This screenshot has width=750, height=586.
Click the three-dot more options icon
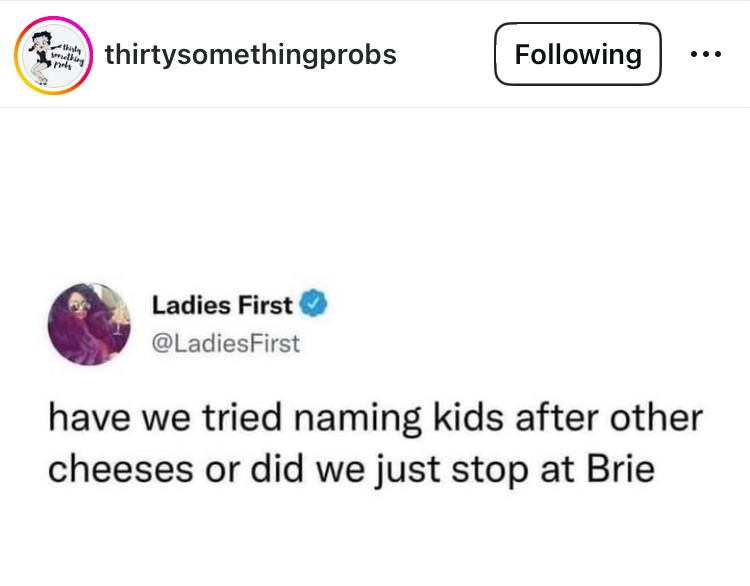706,54
